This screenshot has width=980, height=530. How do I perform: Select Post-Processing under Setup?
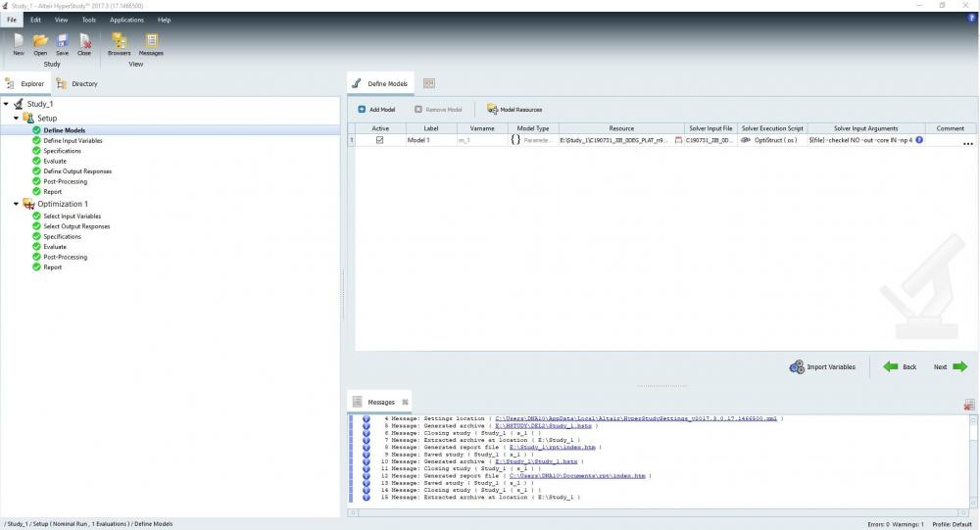point(65,181)
